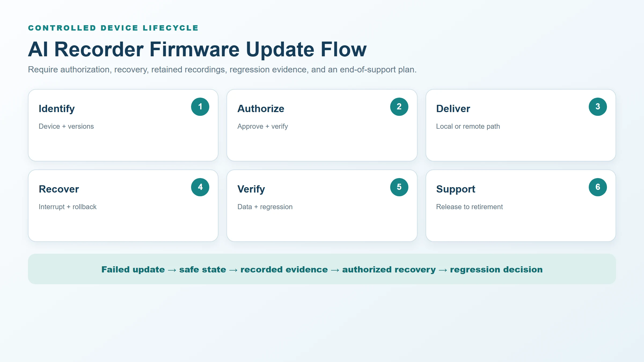Click the 'Data + regression' description
The image size is (644, 362).
tap(265, 207)
